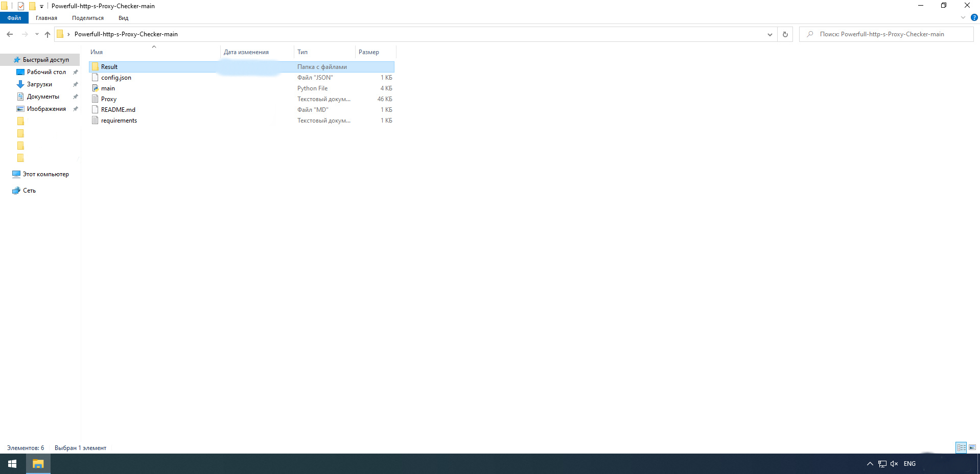
Task: Select the requirements text file icon
Action: coord(95,121)
